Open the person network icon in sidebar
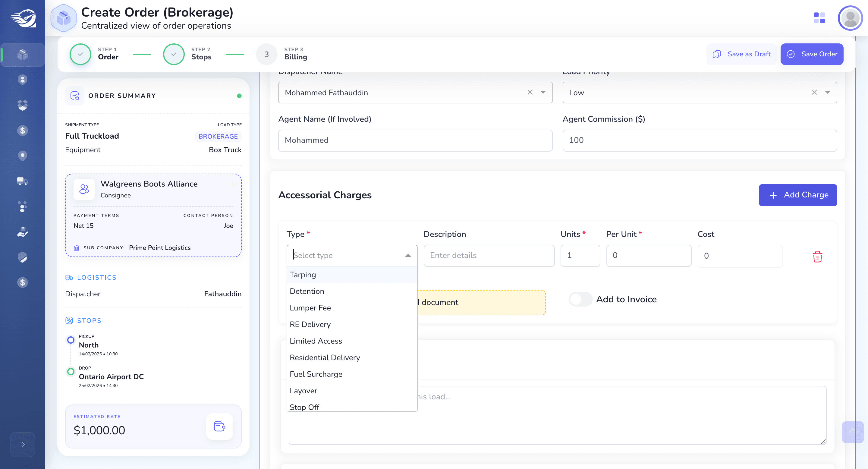This screenshot has height=469, width=868. (x=22, y=206)
